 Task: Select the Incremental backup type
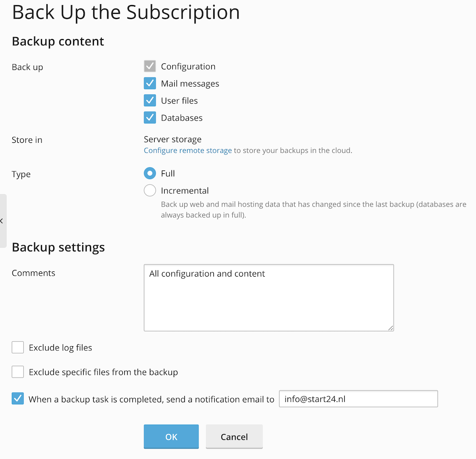[150, 190]
